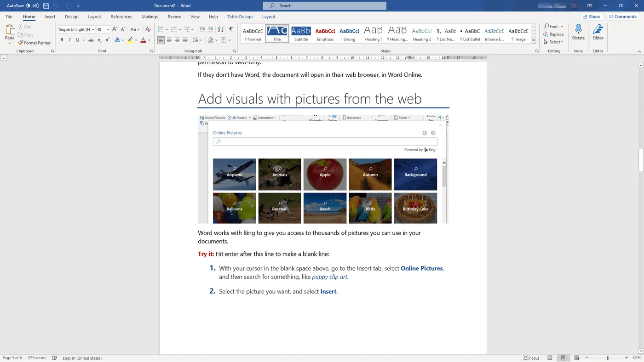Apply yellow text highlight color

[130, 40]
